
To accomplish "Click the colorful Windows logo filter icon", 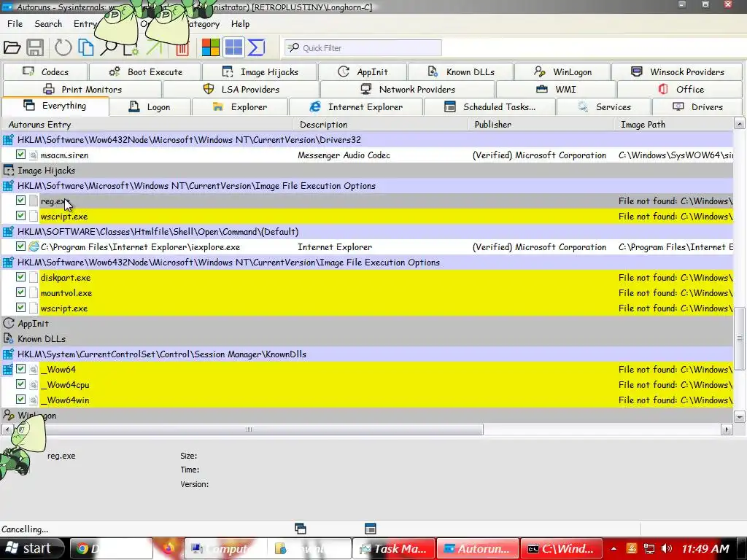I will pos(211,47).
